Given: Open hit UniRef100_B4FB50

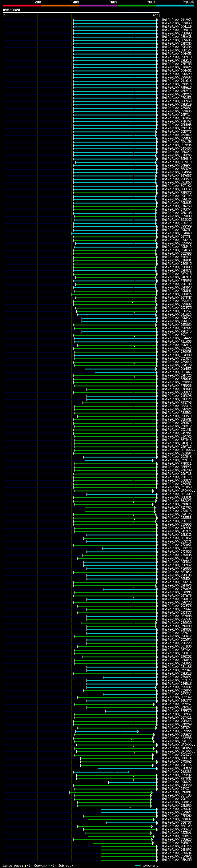Looking at the screenshot, I should 177,748.
